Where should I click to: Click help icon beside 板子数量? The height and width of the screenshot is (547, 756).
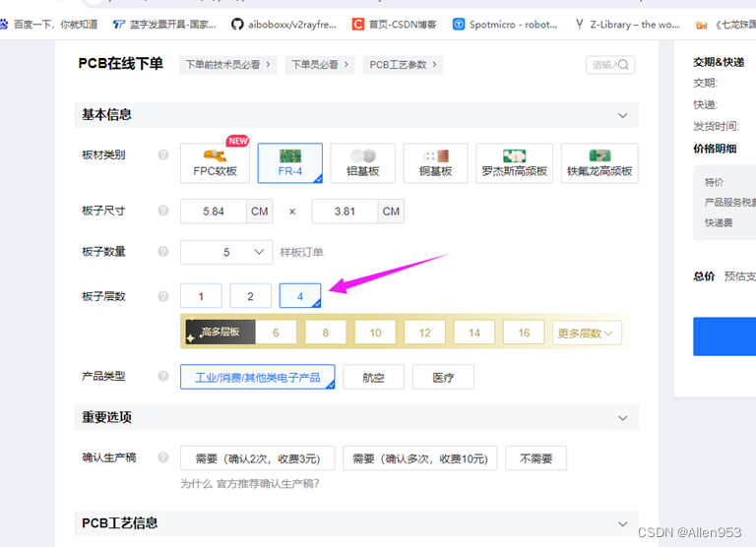(x=163, y=252)
